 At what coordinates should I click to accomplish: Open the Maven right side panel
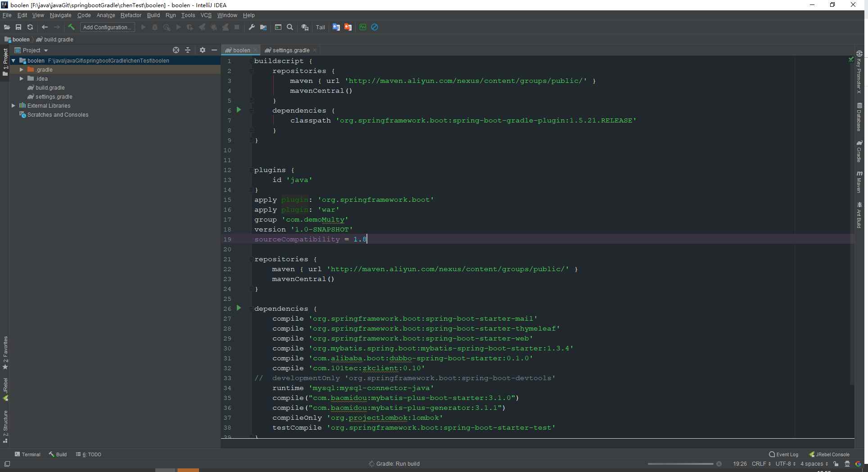coord(859,182)
